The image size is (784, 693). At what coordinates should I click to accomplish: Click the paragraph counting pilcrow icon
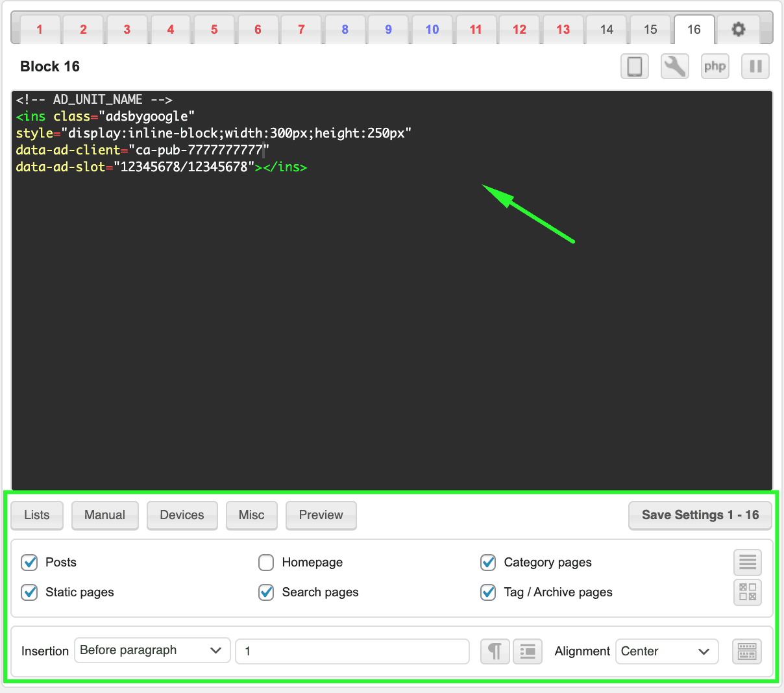tap(495, 651)
